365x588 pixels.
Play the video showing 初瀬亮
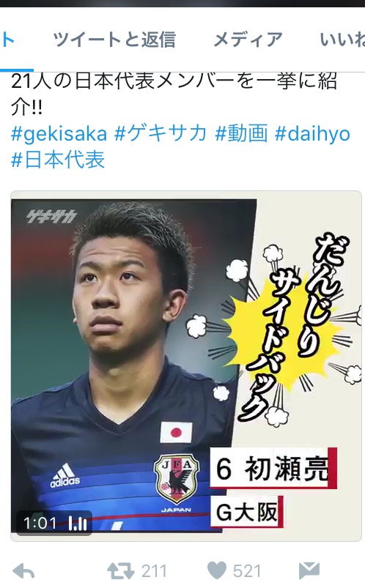pyautogui.click(x=186, y=365)
